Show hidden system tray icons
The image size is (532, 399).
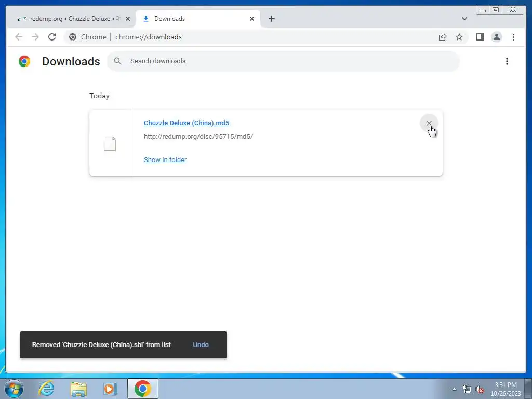point(454,389)
